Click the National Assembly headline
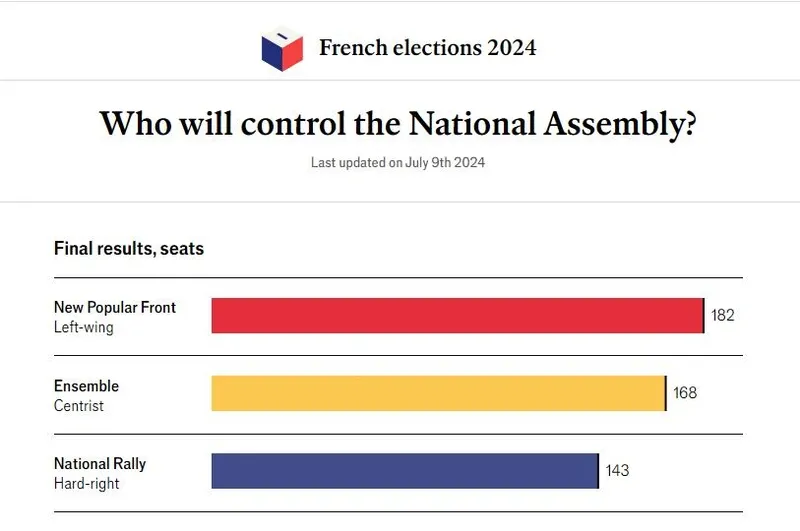The image size is (800, 531). [x=399, y=124]
